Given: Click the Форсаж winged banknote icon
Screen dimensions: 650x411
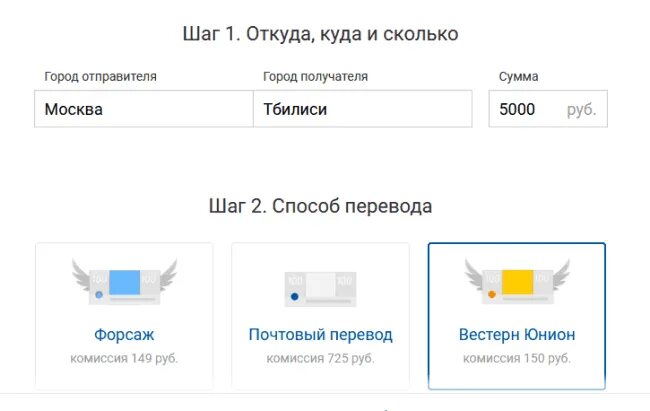Looking at the screenshot, I should (x=124, y=282).
